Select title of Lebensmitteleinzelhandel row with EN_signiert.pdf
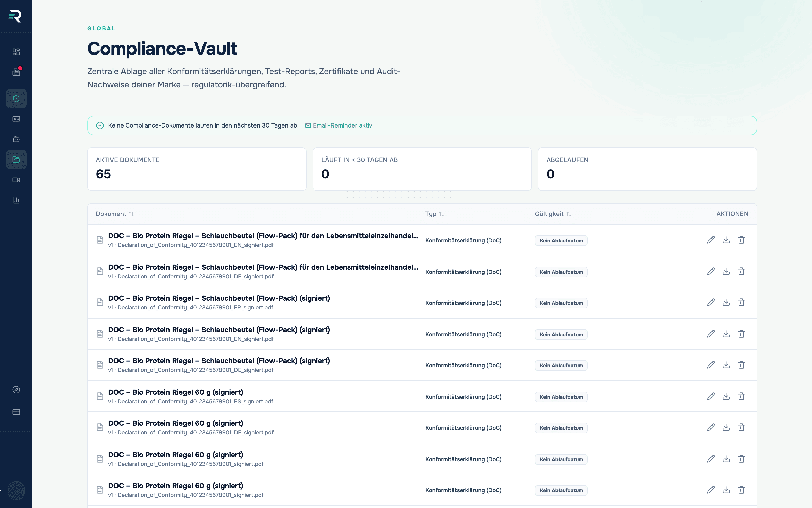 263,236
